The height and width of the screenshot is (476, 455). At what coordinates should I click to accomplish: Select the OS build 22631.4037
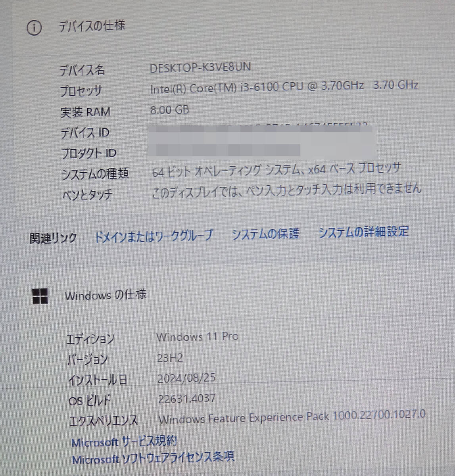tap(187, 398)
